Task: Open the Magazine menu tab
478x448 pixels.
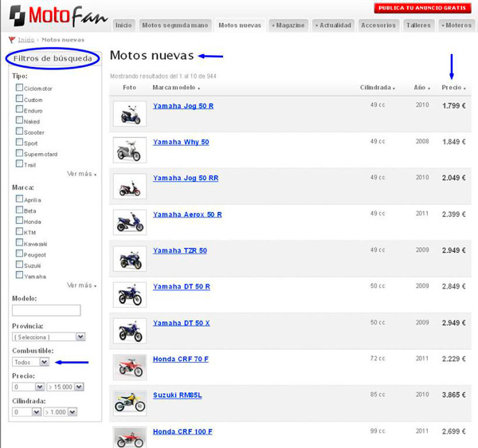Action: [x=288, y=26]
